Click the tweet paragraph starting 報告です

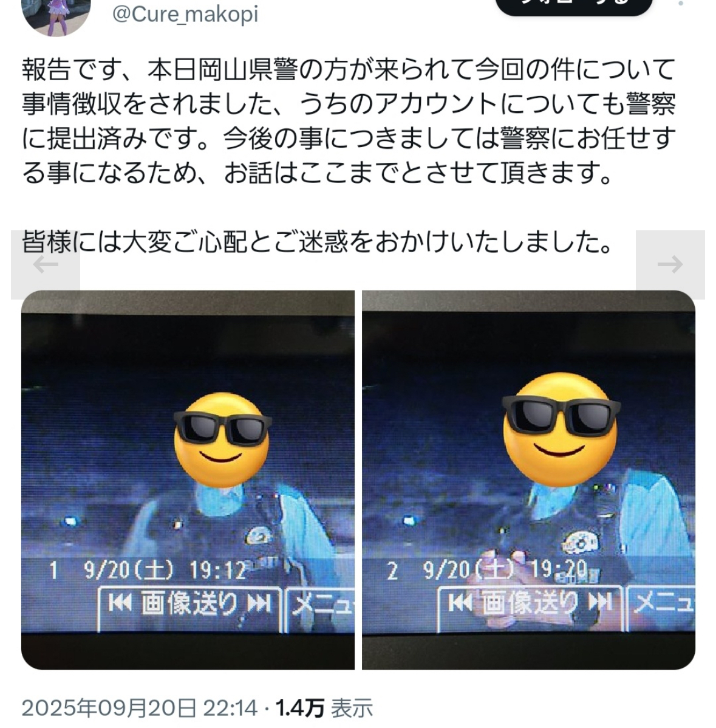pyautogui.click(x=349, y=121)
